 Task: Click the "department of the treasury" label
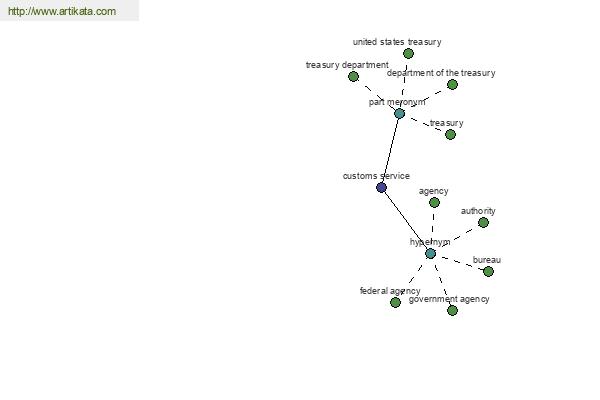(x=441, y=73)
